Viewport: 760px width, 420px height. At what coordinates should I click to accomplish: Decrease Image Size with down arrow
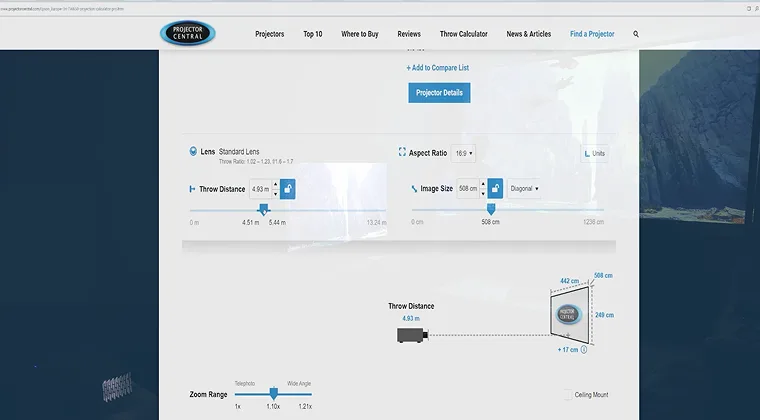483,193
